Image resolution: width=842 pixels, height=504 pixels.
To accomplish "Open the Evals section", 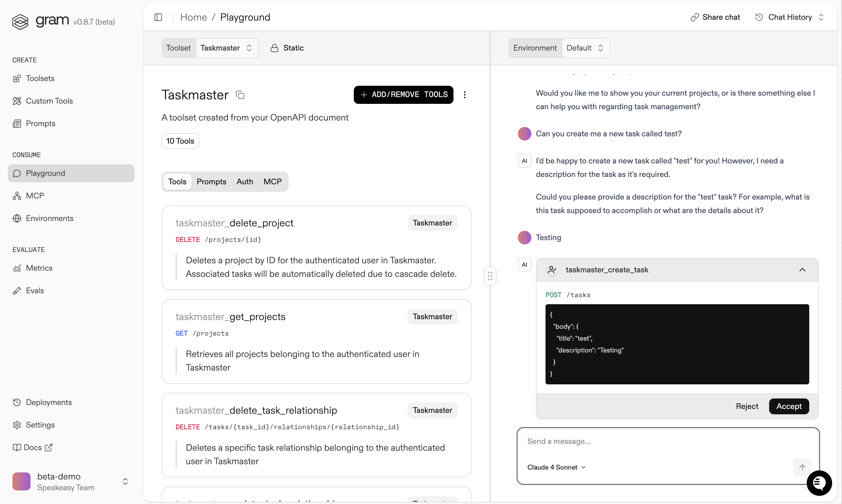I will click(35, 290).
